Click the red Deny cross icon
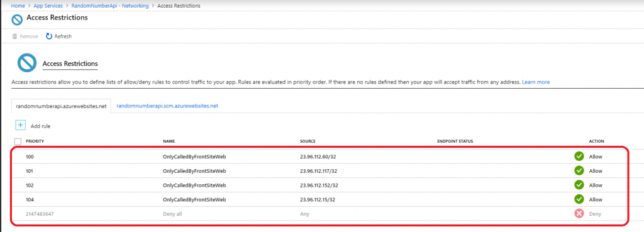 coord(579,214)
